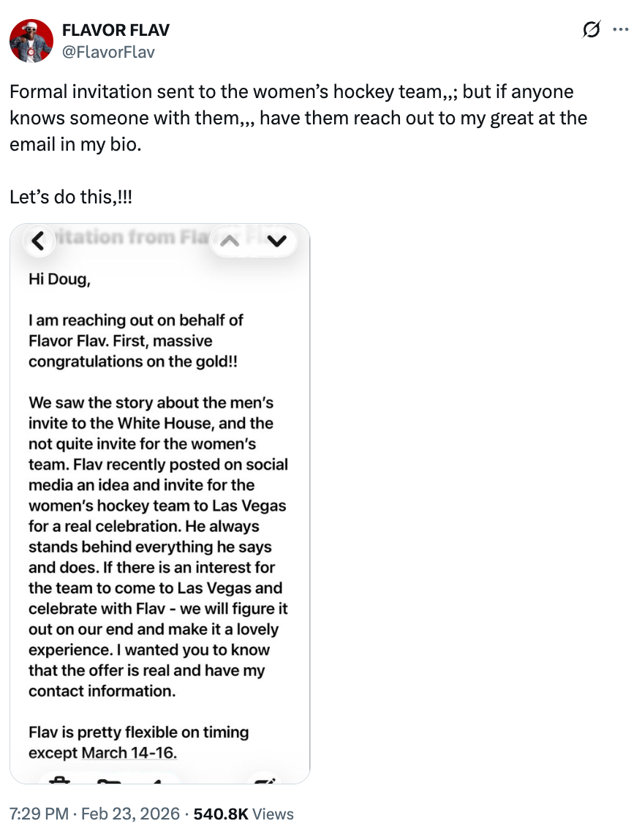
Task: Click the @FlavorFlav handle
Action: (x=108, y=51)
